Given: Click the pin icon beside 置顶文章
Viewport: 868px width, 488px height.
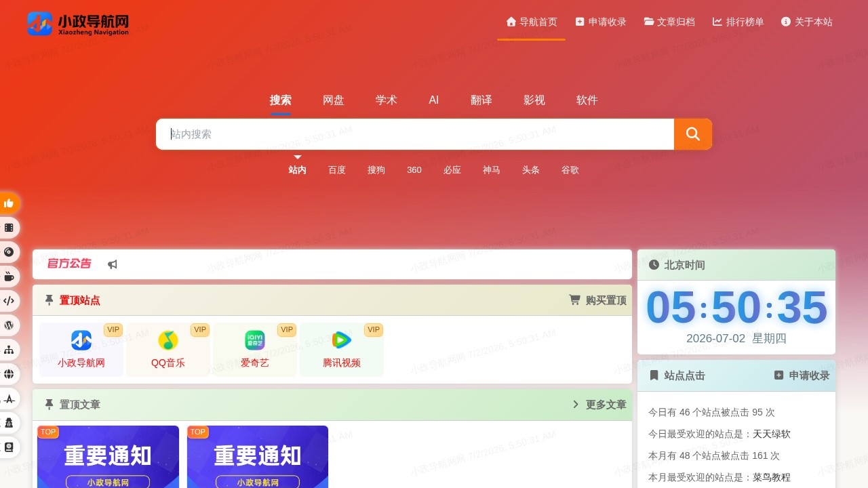Looking at the screenshot, I should click(49, 405).
